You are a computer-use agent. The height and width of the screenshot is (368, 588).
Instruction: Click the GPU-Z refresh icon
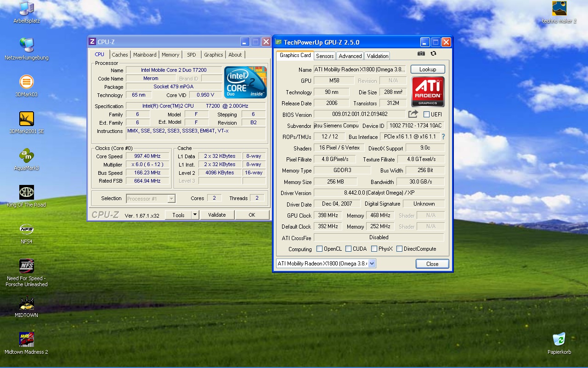tap(433, 54)
